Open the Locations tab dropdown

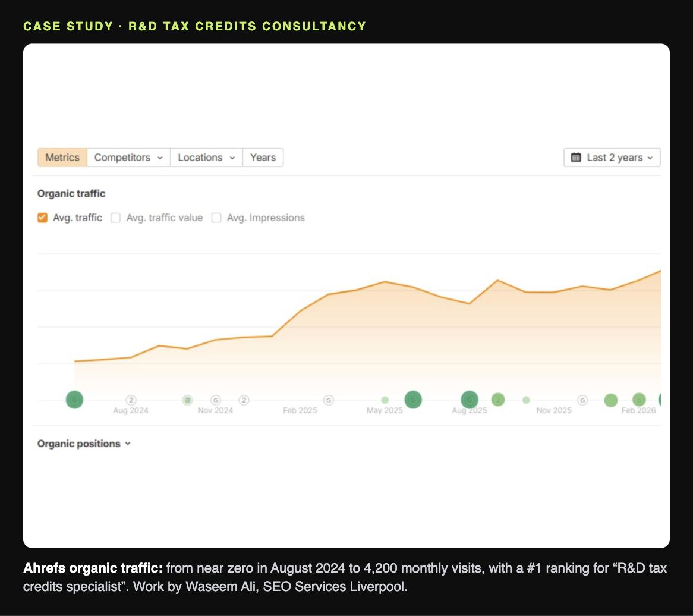(x=206, y=158)
